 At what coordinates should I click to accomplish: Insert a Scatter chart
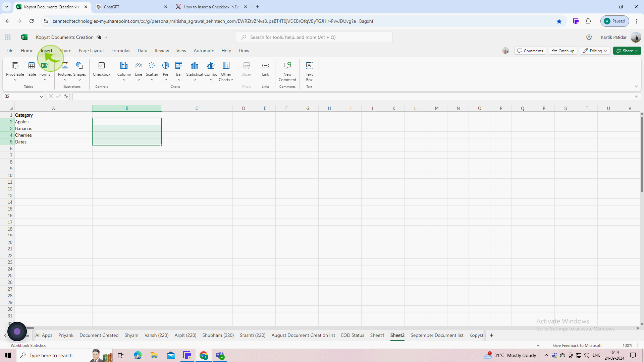(x=152, y=71)
